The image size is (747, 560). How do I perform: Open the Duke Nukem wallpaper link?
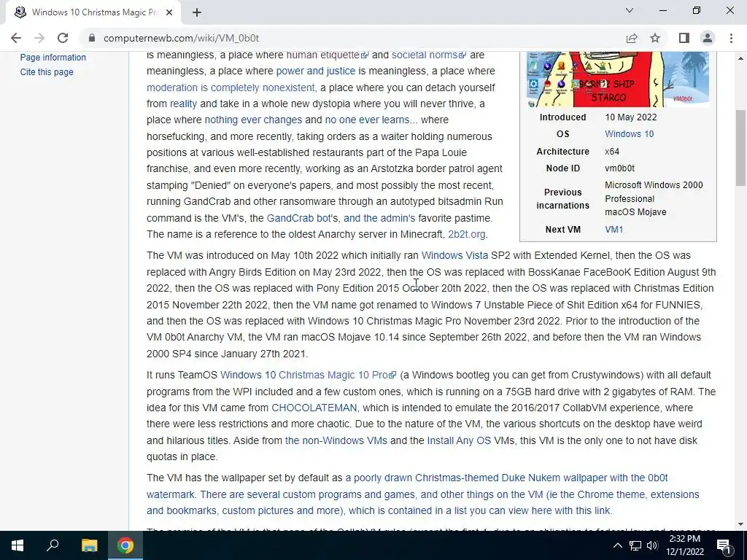click(506, 478)
